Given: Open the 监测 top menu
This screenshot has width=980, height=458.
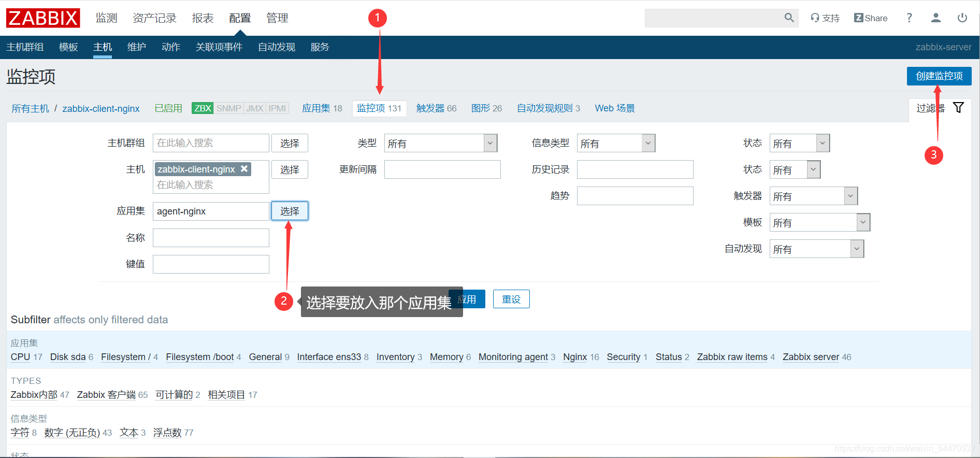Looking at the screenshot, I should (106, 18).
